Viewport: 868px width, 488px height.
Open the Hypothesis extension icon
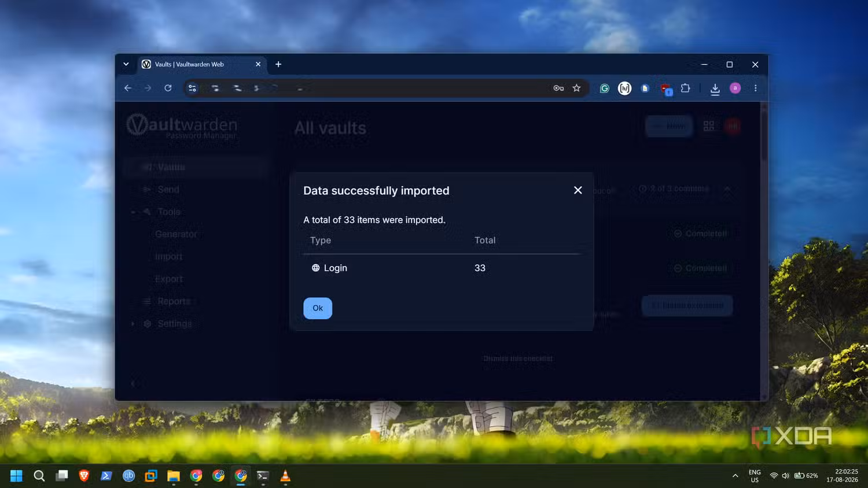tap(624, 88)
